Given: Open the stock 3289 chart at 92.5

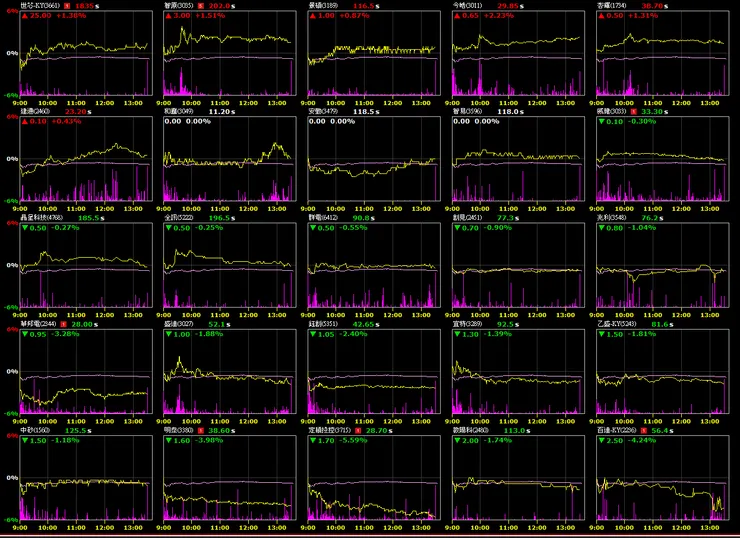Looking at the screenshot, I should (x=518, y=371).
